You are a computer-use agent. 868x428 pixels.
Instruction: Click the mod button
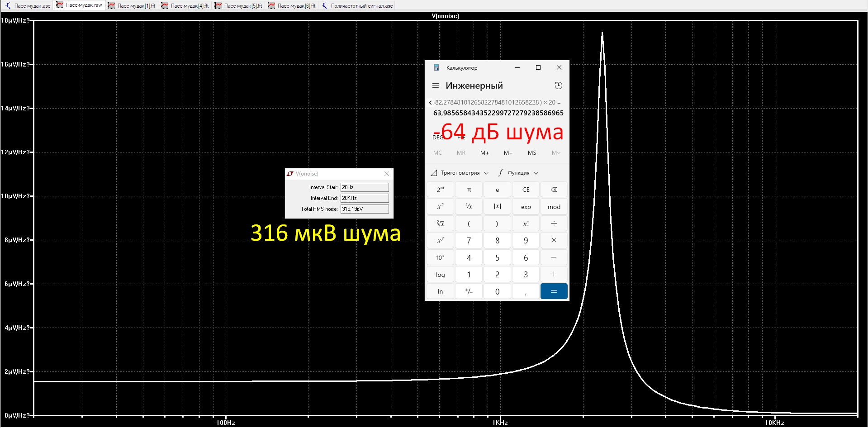554,207
